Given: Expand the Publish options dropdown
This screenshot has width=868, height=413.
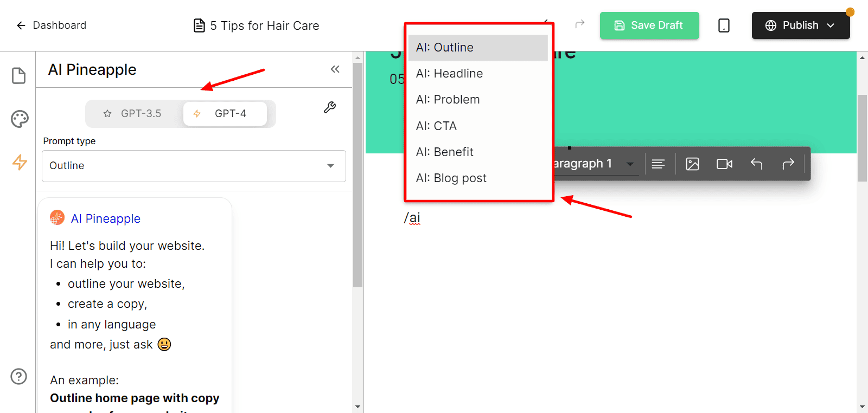Looking at the screenshot, I should click(831, 25).
